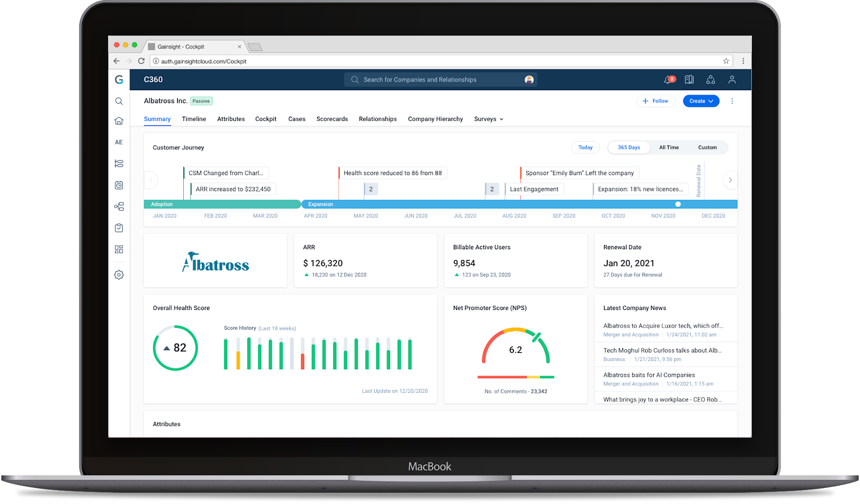Switch to the Timeline tab
Image resolution: width=860 pixels, height=504 pixels.
(x=194, y=119)
